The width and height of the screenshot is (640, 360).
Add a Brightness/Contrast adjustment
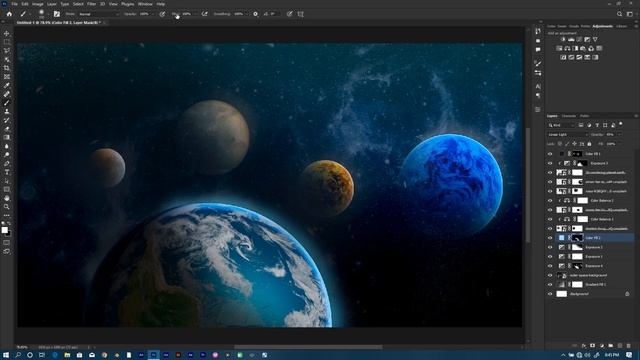coord(563,40)
